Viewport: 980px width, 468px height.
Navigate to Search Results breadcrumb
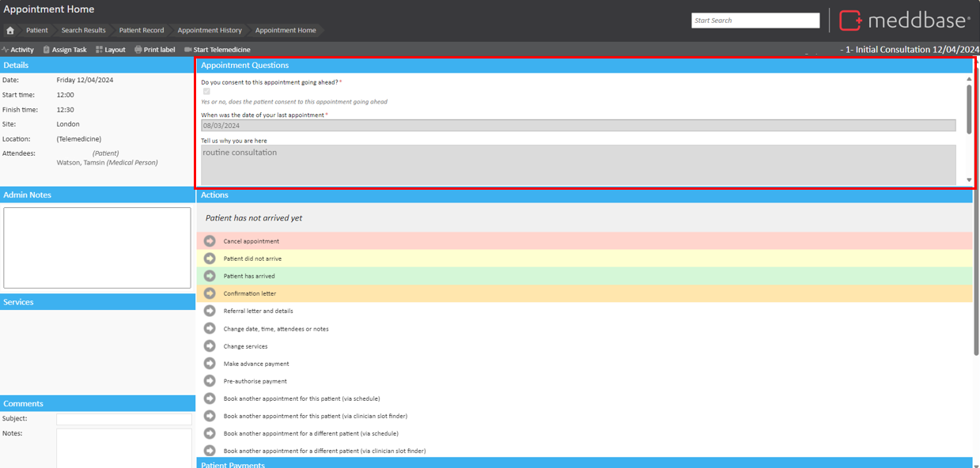click(x=83, y=31)
